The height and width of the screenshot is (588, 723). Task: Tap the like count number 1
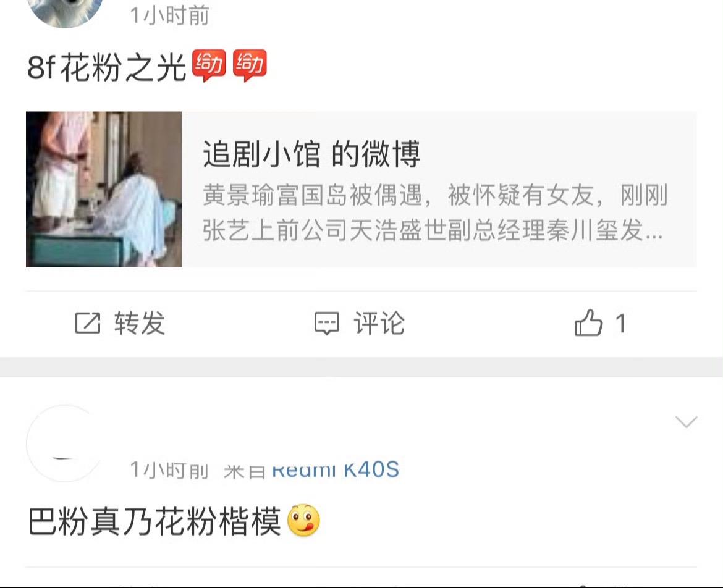(620, 323)
